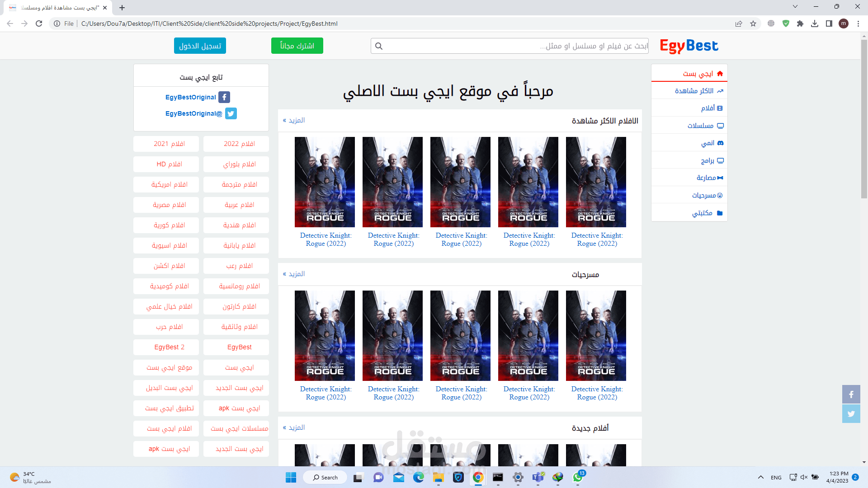This screenshot has width=868, height=488.
Task: Click the page vertical scrollbar thumb
Action: tap(864, 119)
